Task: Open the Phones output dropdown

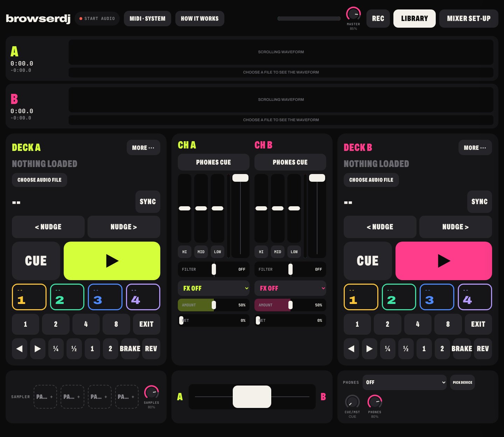Action: pos(405,382)
